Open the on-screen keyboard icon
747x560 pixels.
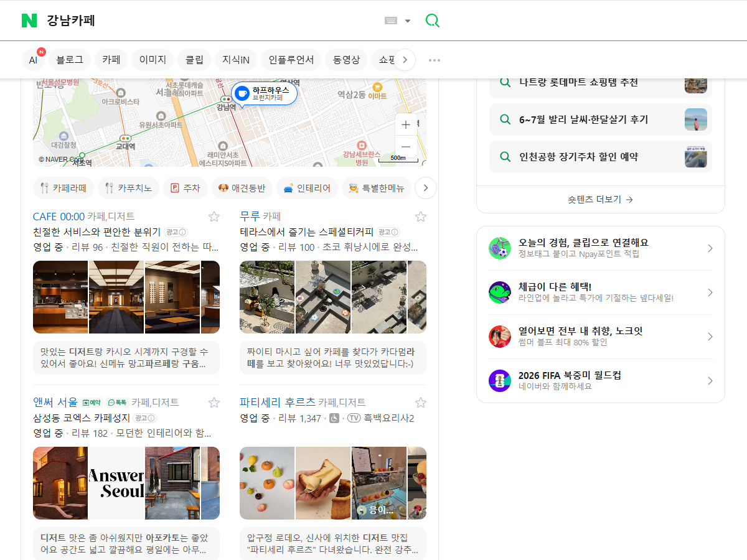click(x=391, y=21)
